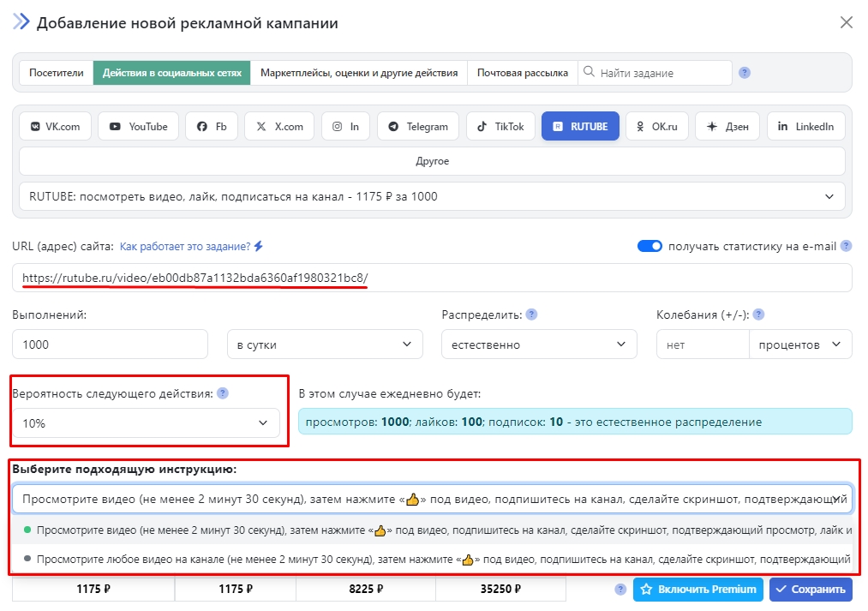The width and height of the screenshot is (868, 611).
Task: Click the Выполнений input field with 1000
Action: 110,344
